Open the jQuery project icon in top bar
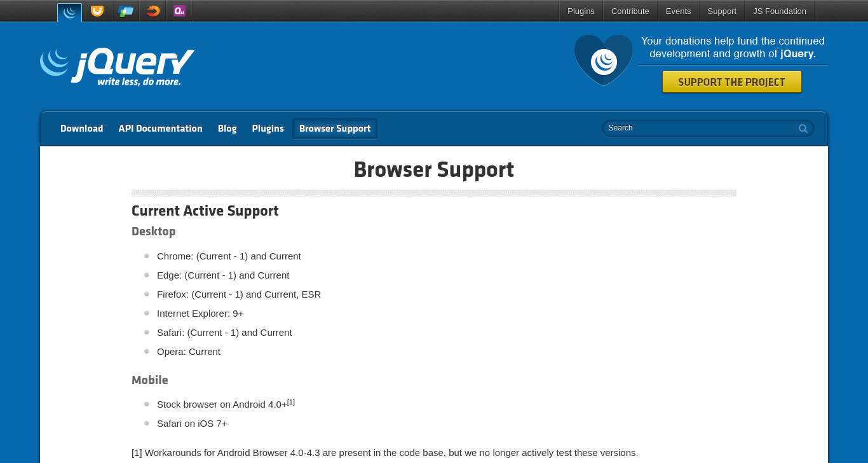The width and height of the screenshot is (868, 463). pyautogui.click(x=69, y=12)
